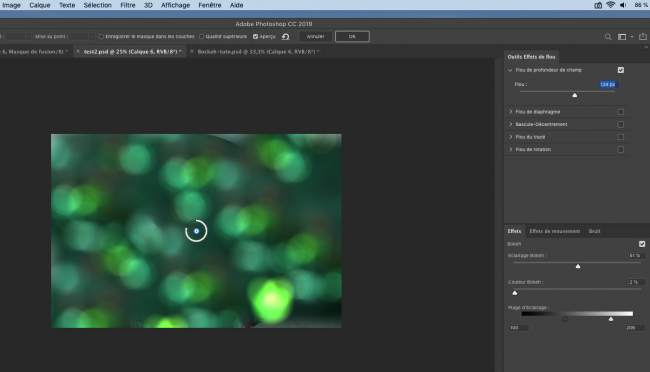The image size is (650, 372).
Task: Open the Fenêtre menu
Action: 209,5
